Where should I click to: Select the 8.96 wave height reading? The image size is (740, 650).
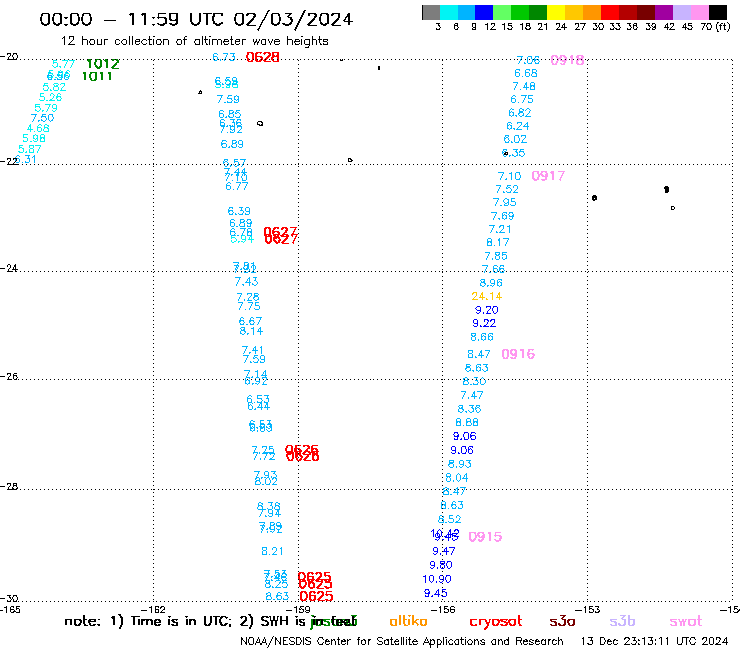[x=491, y=283]
